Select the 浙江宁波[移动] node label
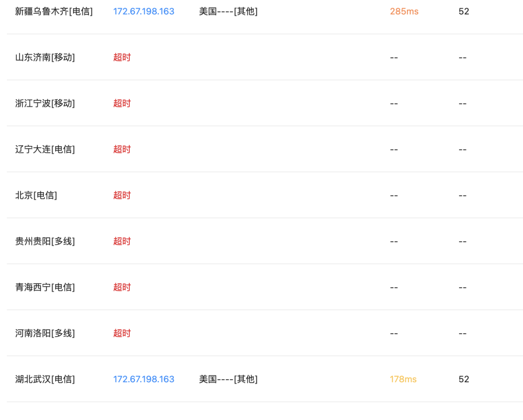 (x=45, y=103)
